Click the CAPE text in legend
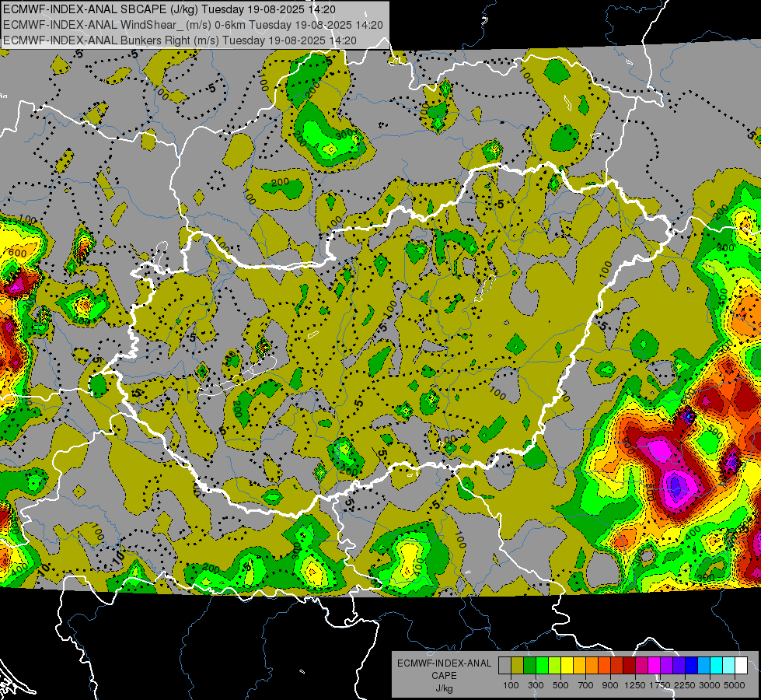 point(444,676)
